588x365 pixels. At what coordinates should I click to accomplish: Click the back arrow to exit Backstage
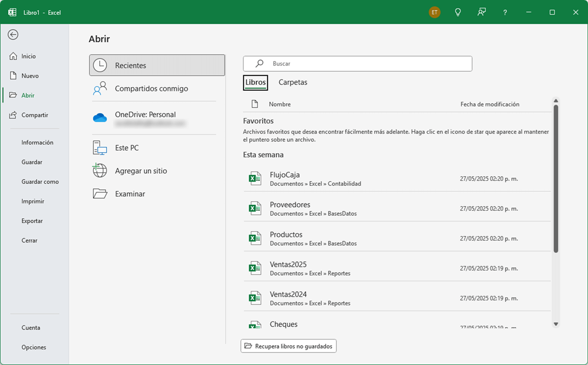[13, 34]
